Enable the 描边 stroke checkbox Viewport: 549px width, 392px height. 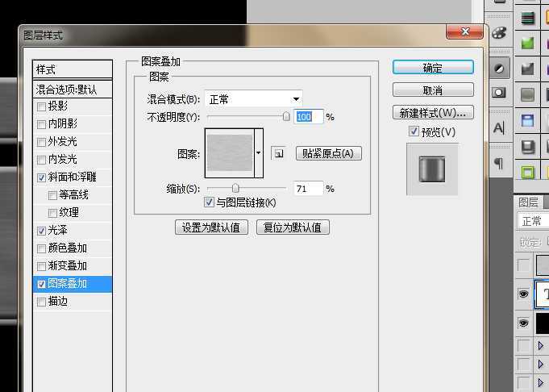click(x=41, y=302)
